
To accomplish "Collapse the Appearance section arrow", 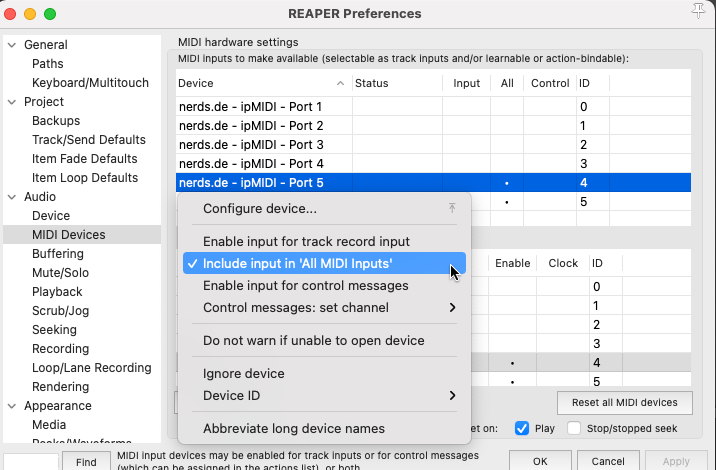I will point(11,406).
